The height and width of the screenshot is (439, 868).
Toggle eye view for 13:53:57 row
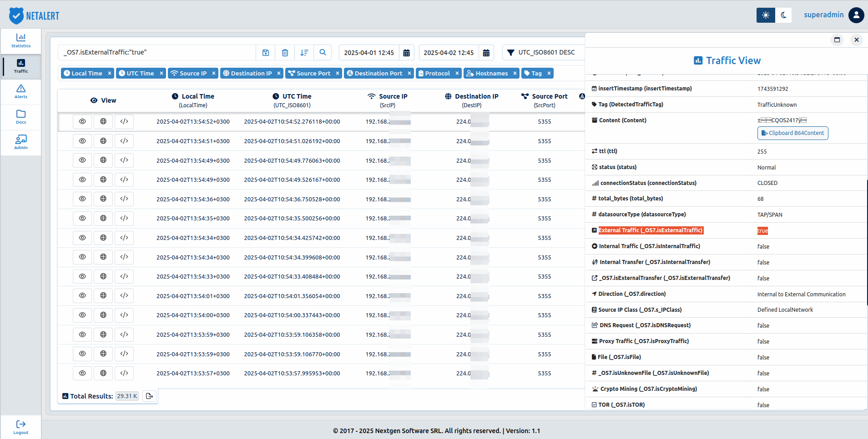coord(82,373)
